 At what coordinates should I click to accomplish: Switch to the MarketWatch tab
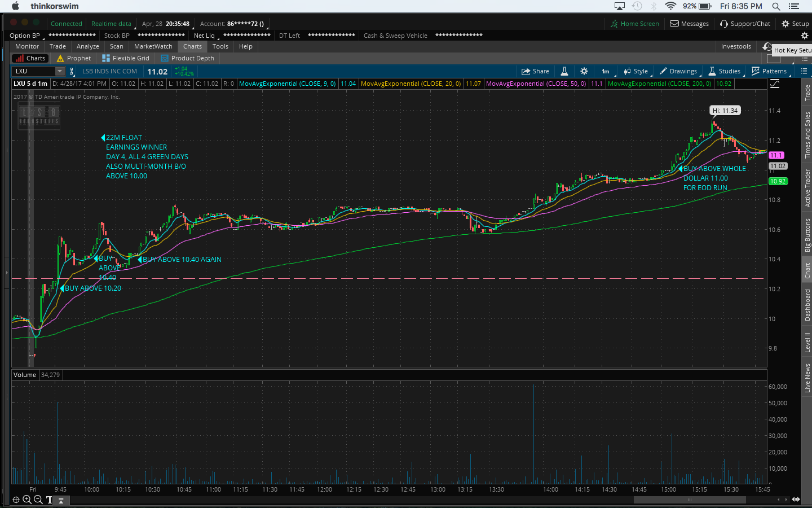pos(153,46)
